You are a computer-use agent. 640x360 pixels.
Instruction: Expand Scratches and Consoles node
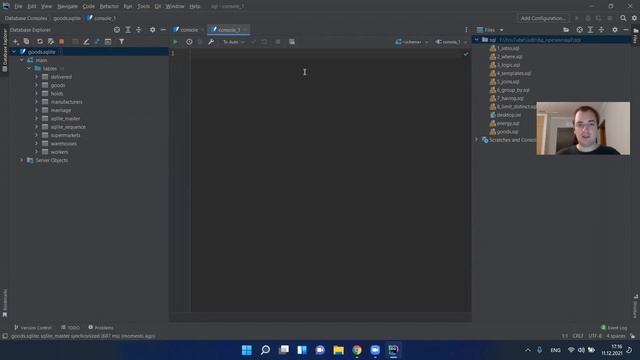pos(476,140)
